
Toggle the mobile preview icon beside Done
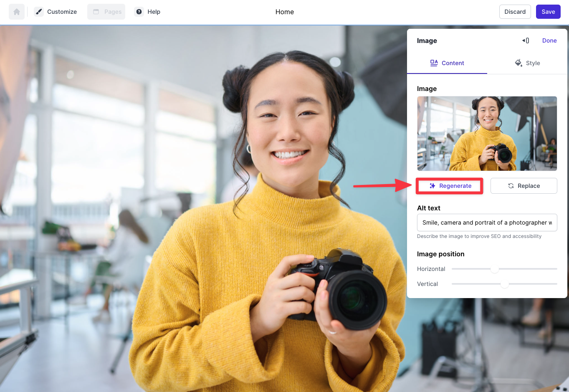click(x=526, y=40)
